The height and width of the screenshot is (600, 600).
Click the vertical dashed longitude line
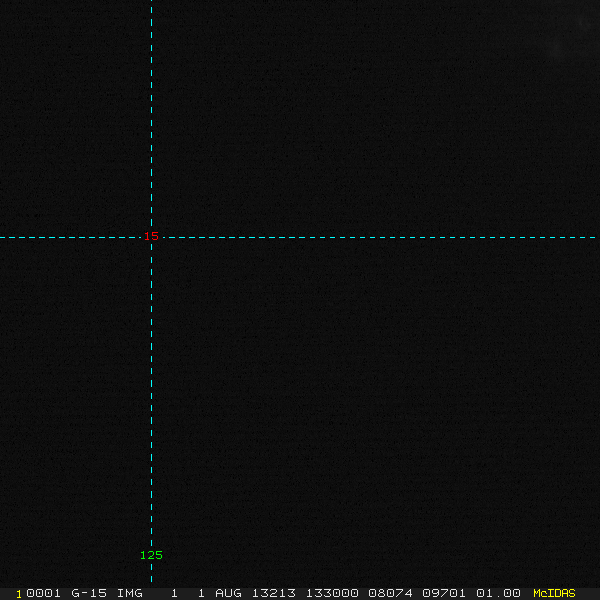(151, 400)
